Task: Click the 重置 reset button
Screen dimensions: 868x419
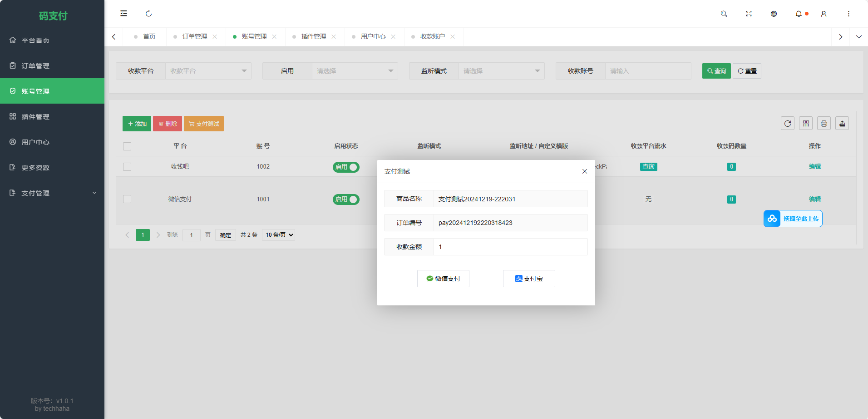Action: point(747,71)
